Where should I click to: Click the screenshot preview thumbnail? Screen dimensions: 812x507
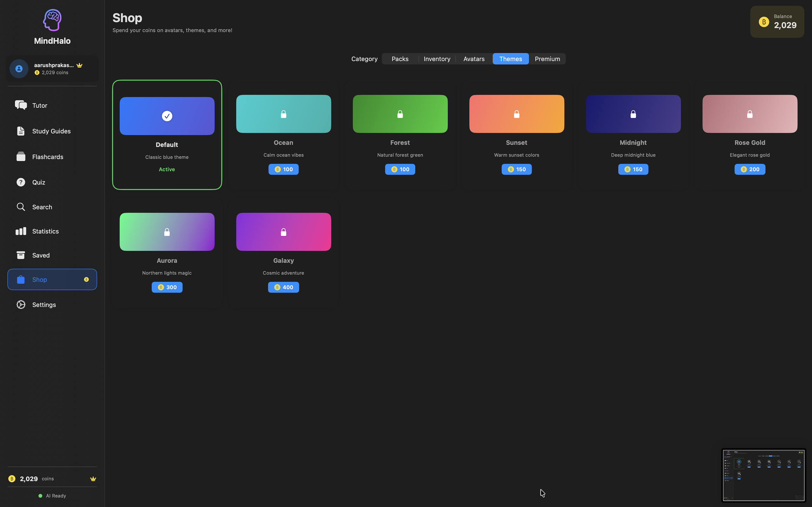763,475
